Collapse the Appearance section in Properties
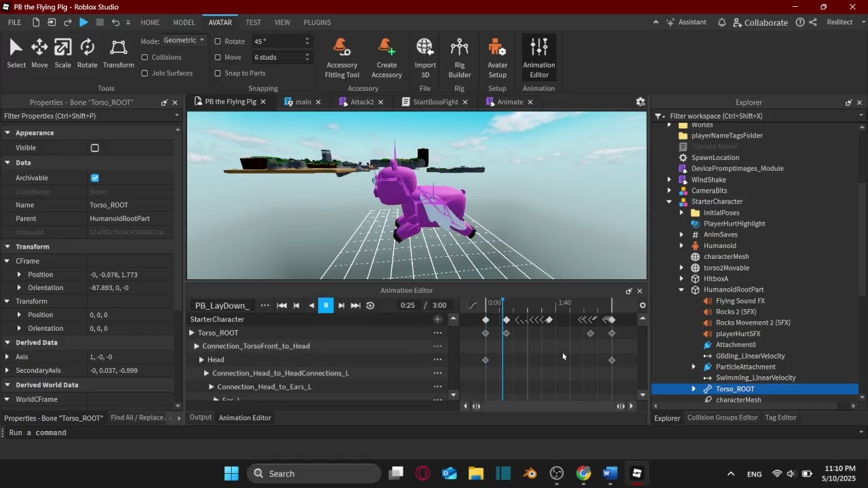This screenshot has height=488, width=868. click(7, 133)
